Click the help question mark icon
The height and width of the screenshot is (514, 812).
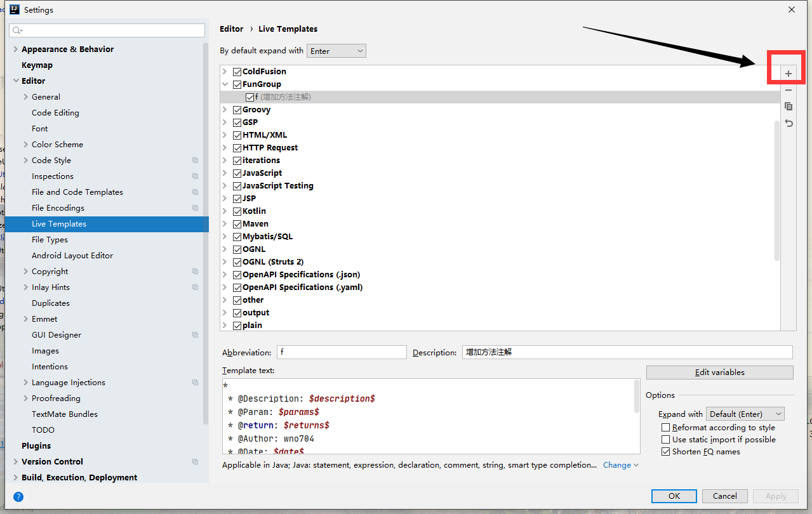coord(18,496)
